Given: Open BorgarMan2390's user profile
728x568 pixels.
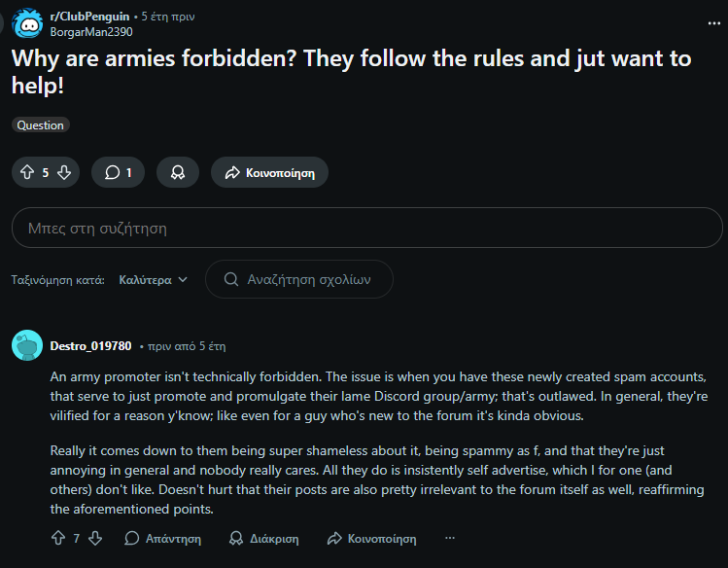Looking at the screenshot, I should [x=90, y=32].
